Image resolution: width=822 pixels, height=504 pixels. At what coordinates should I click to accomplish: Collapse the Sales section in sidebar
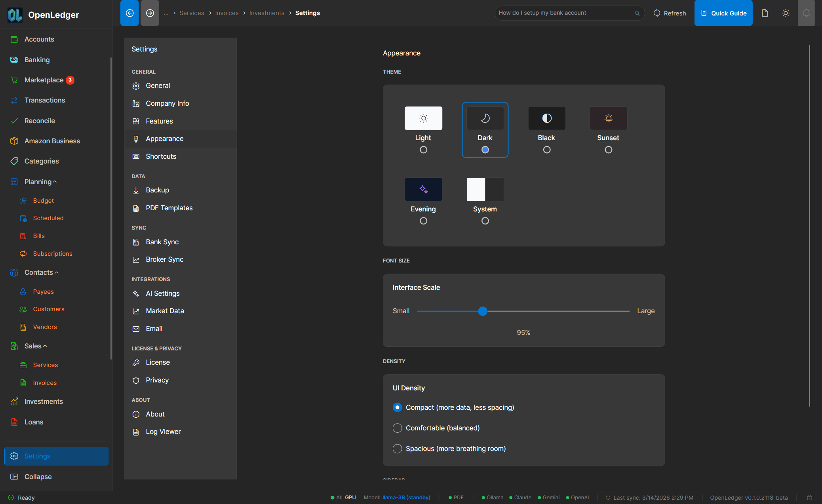tap(44, 346)
